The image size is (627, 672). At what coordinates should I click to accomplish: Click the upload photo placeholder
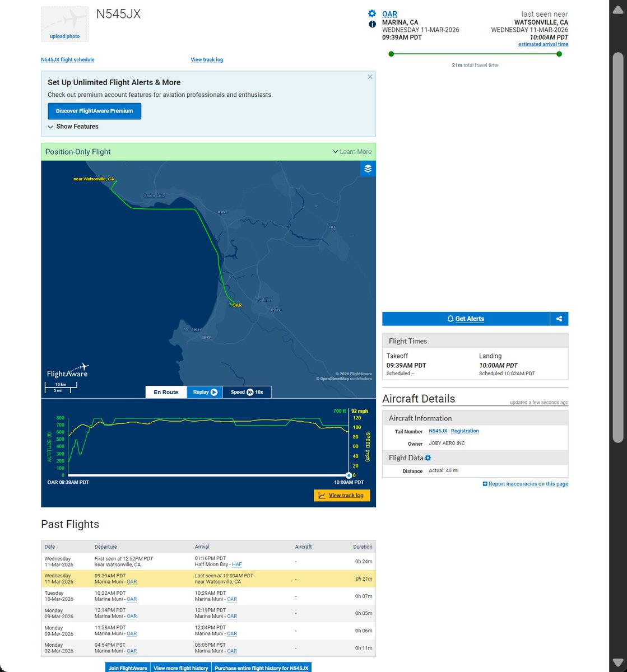[65, 24]
